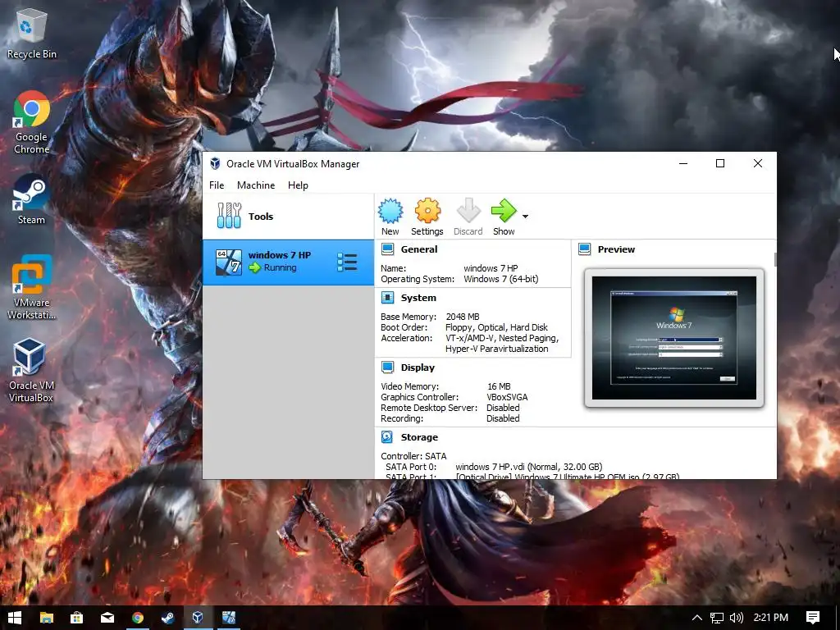Open the System section heading link
Image resolution: width=840 pixels, height=630 pixels.
click(x=418, y=298)
